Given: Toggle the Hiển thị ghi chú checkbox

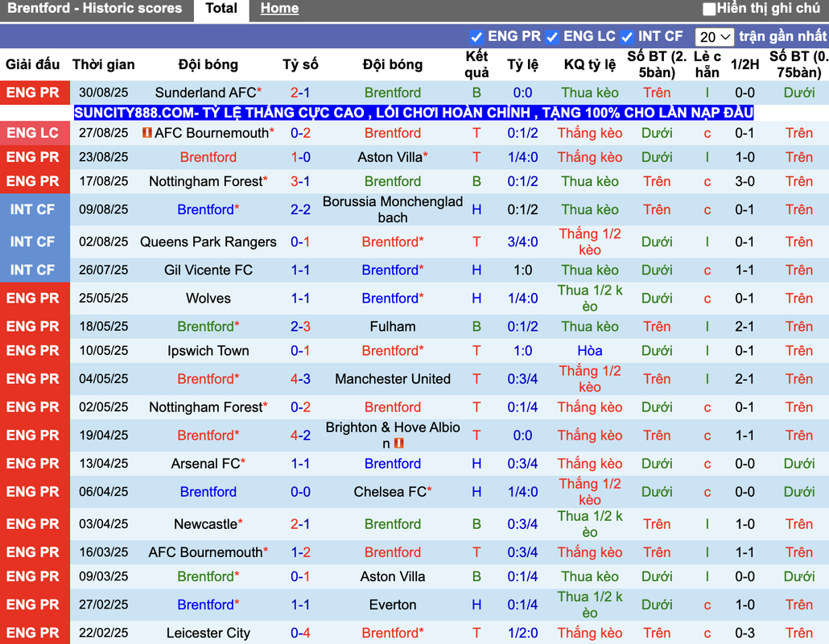Looking at the screenshot, I should pos(708,9).
